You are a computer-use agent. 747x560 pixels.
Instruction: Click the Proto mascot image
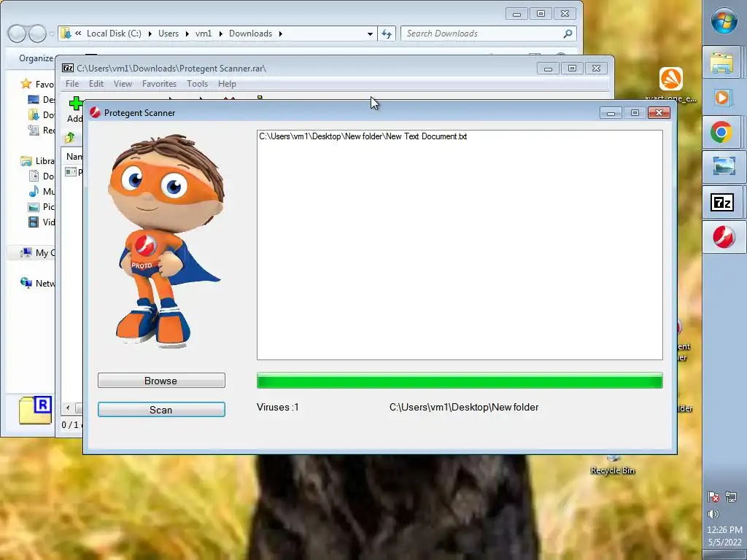[x=166, y=241]
